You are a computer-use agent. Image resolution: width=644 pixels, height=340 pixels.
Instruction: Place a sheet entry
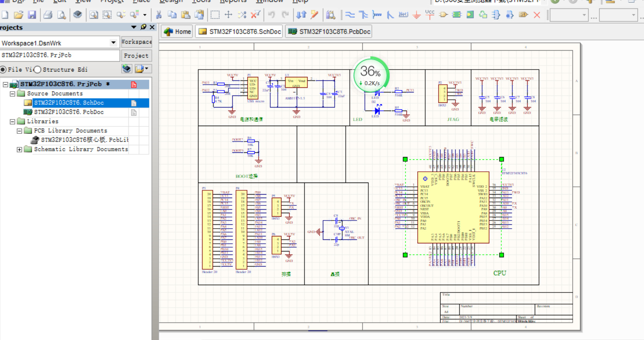(x=470, y=15)
